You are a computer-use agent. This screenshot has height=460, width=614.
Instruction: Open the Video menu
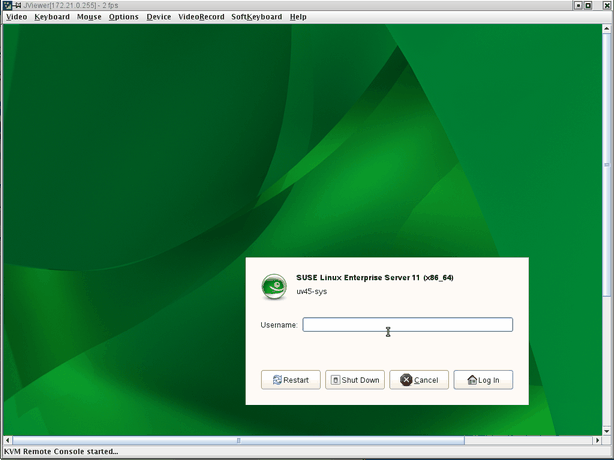[x=16, y=17]
